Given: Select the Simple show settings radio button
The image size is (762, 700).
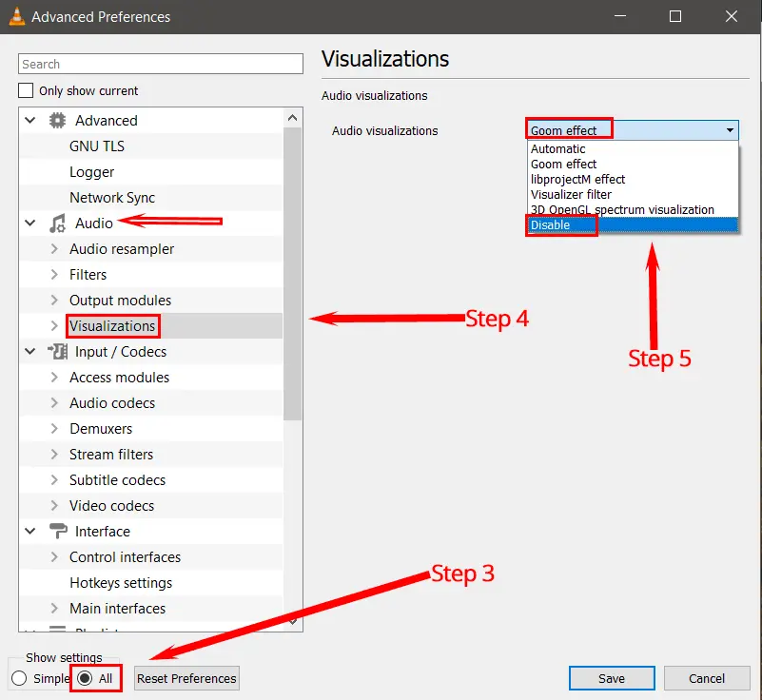Looking at the screenshot, I should pyautogui.click(x=19, y=678).
